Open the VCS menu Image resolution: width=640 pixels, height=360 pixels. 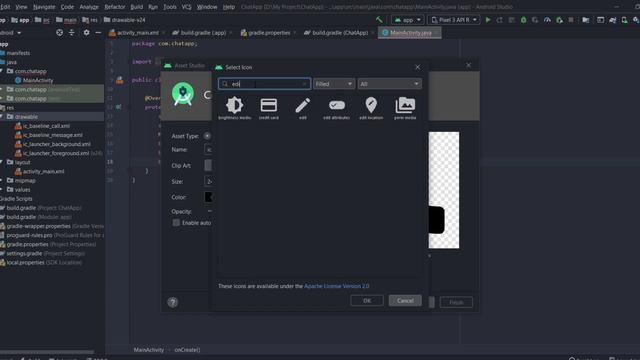(x=187, y=7)
